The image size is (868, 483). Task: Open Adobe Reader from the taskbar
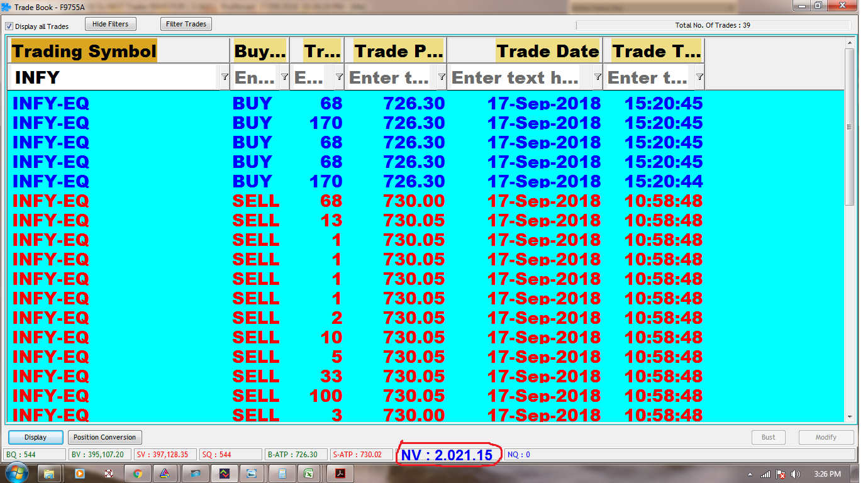coord(340,473)
